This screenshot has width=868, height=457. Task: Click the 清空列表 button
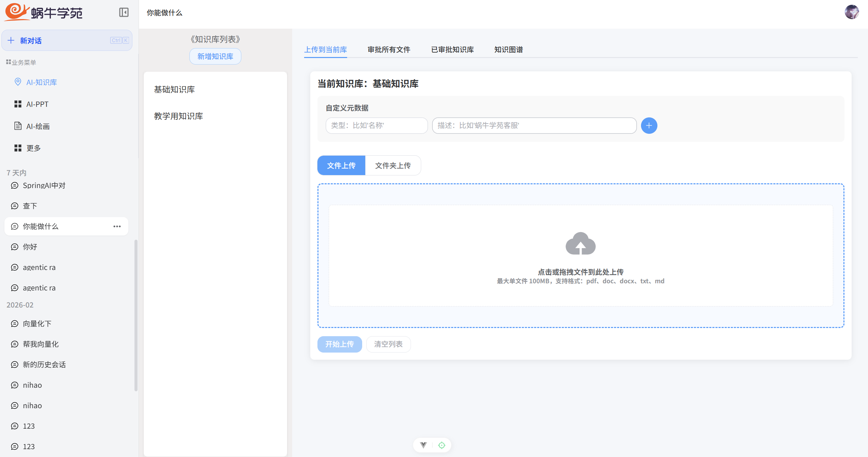(388, 344)
